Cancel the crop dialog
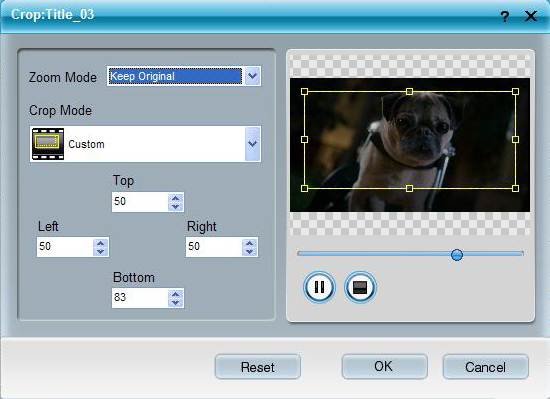The image size is (550, 399). pyautogui.click(x=486, y=367)
